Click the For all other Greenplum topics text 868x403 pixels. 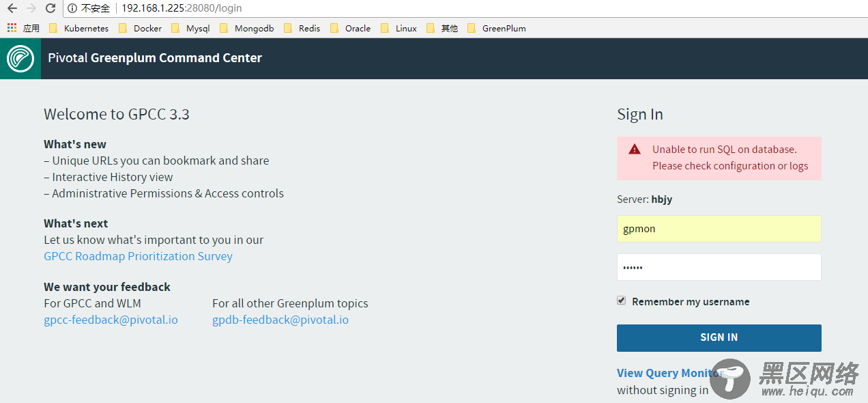pos(290,303)
